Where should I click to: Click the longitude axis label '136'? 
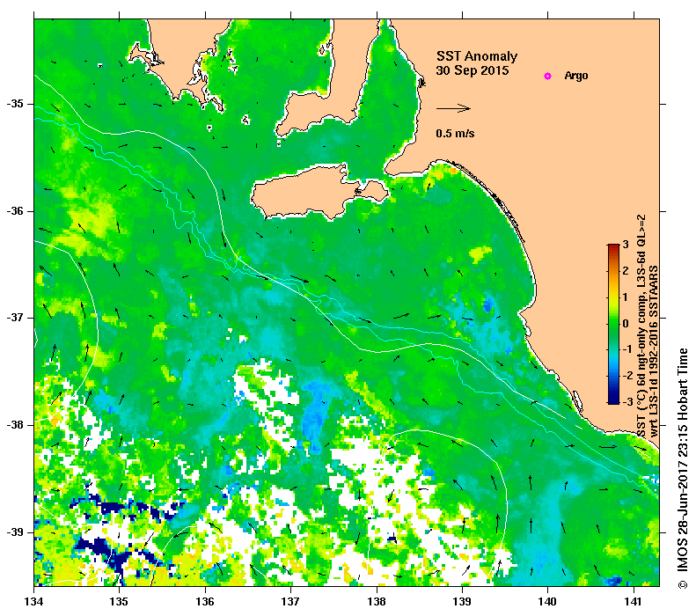coord(206,602)
